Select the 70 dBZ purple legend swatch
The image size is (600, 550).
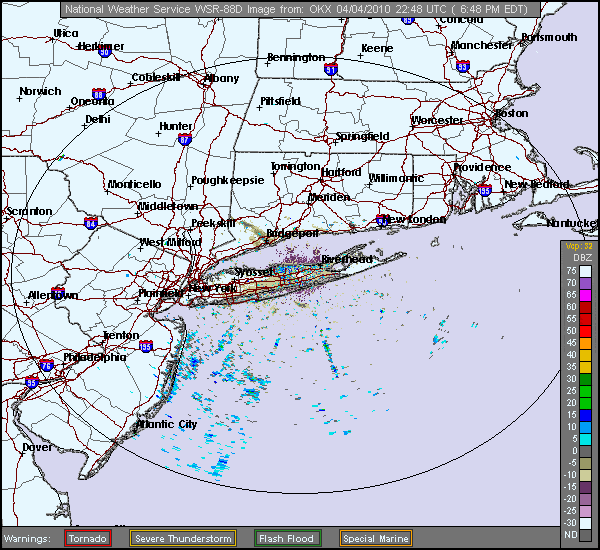coord(585,283)
